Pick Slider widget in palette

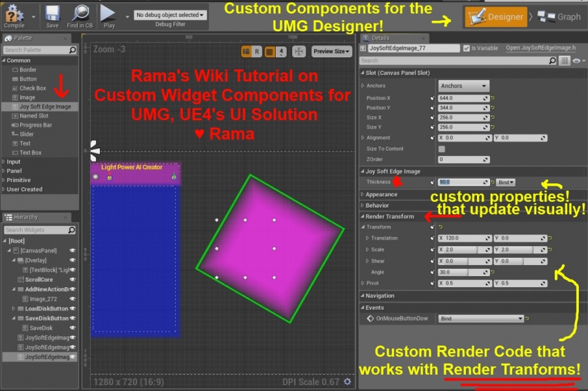pos(26,134)
